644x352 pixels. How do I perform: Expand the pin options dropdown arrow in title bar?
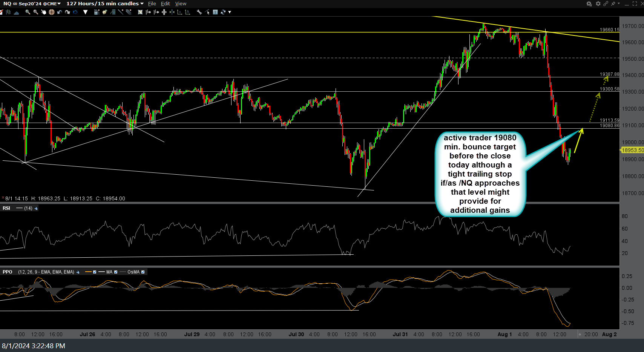point(619,3)
